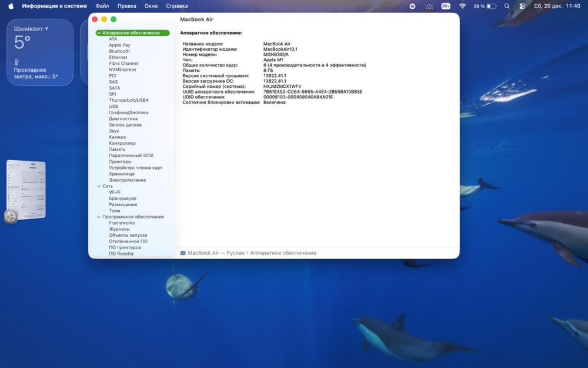Click MacBook Air — Руслан in the path bar

click(216, 253)
